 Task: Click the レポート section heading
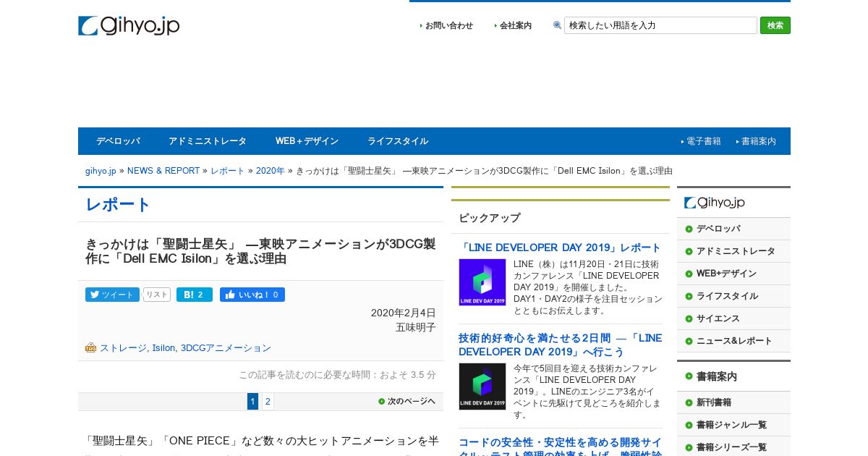coord(118,205)
